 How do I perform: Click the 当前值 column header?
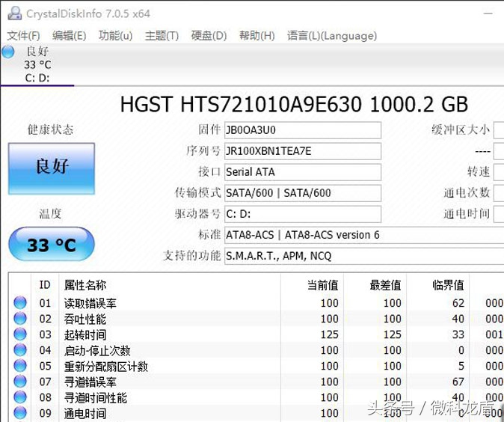pos(312,285)
